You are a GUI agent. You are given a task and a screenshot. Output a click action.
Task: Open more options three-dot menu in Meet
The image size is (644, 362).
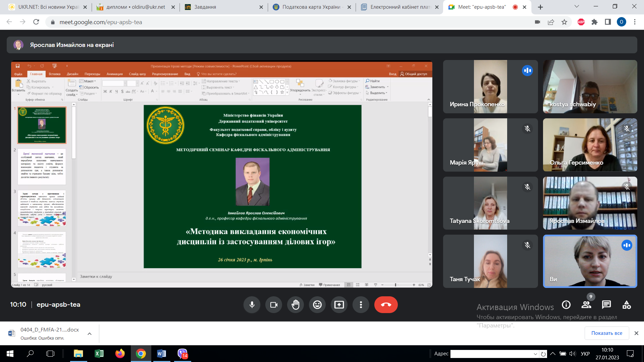(361, 305)
